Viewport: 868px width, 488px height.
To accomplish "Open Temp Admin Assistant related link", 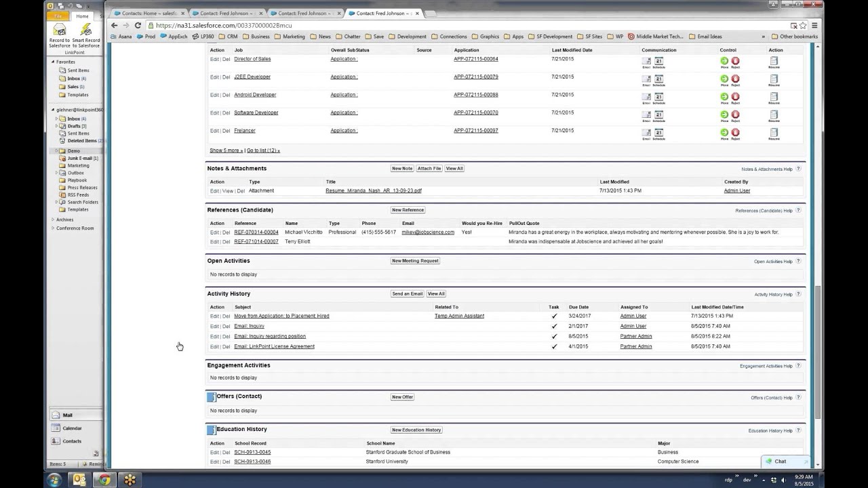I will click(x=459, y=316).
